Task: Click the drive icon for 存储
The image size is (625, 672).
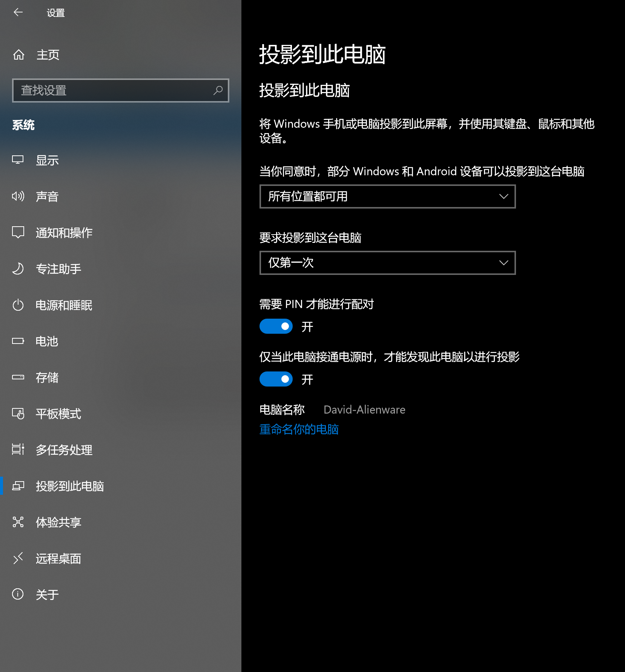Action: (18, 377)
